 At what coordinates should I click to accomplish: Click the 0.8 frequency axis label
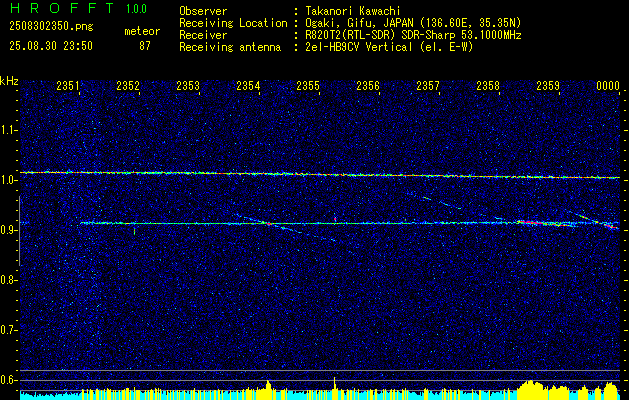[8, 280]
